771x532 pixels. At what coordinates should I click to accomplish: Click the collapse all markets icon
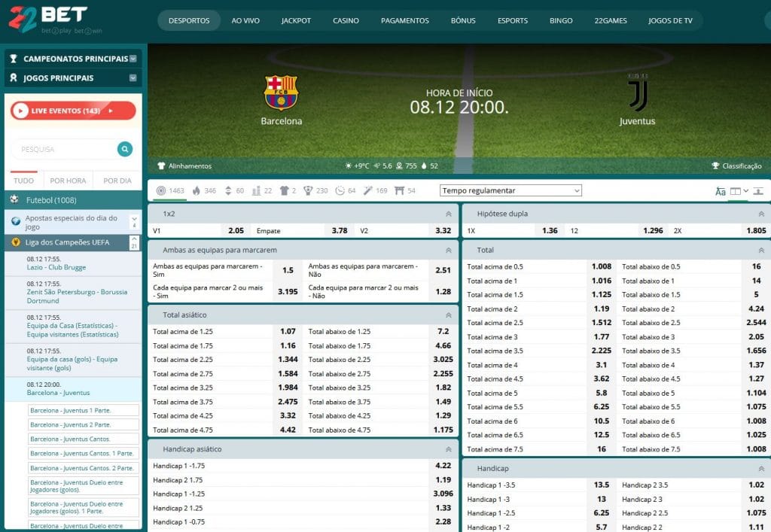[x=758, y=191]
